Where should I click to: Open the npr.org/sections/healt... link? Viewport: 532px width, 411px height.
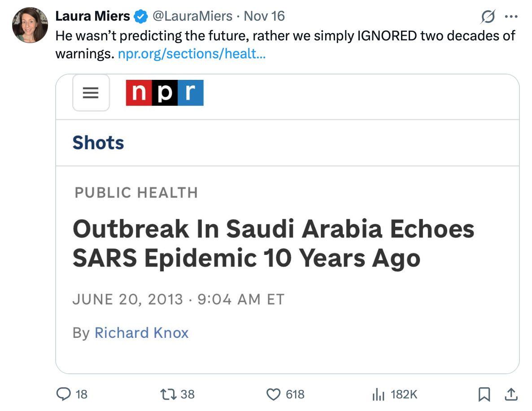pyautogui.click(x=192, y=55)
